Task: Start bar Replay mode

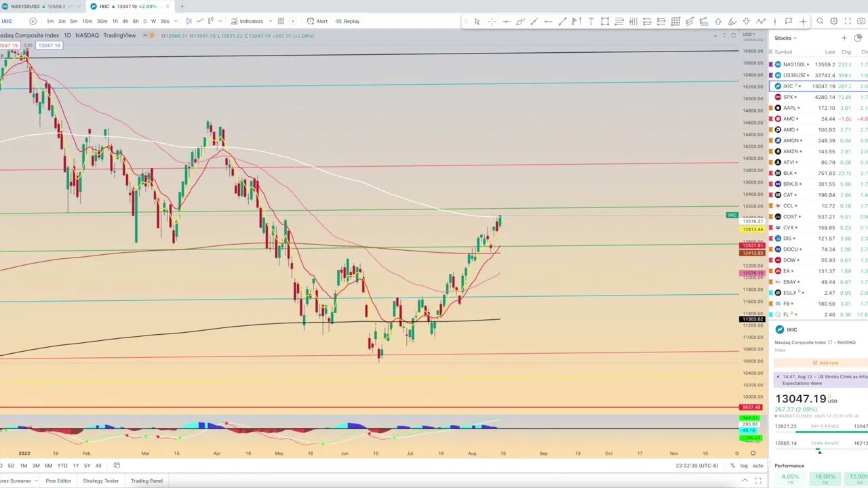Action: (347, 21)
